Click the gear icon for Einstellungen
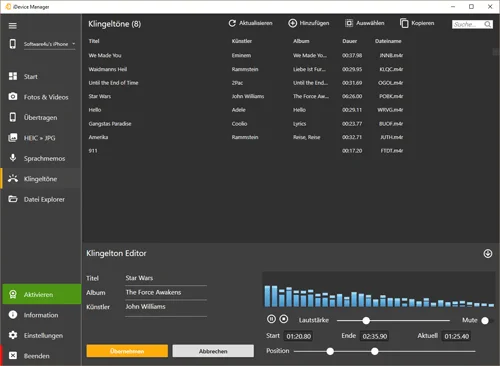Screen dimensions: 500x366 pos(13,335)
